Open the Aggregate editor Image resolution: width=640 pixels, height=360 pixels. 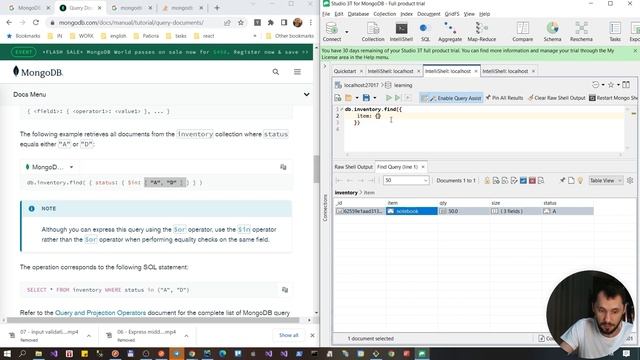(450, 32)
